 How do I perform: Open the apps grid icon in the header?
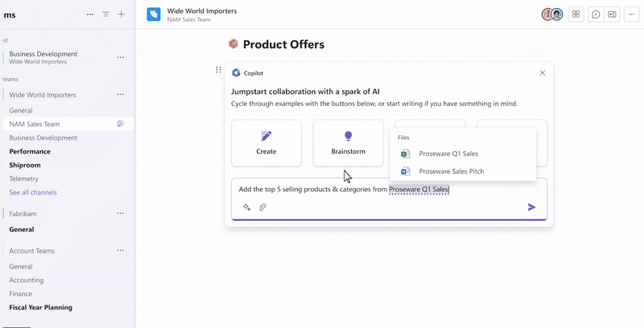[x=576, y=14]
